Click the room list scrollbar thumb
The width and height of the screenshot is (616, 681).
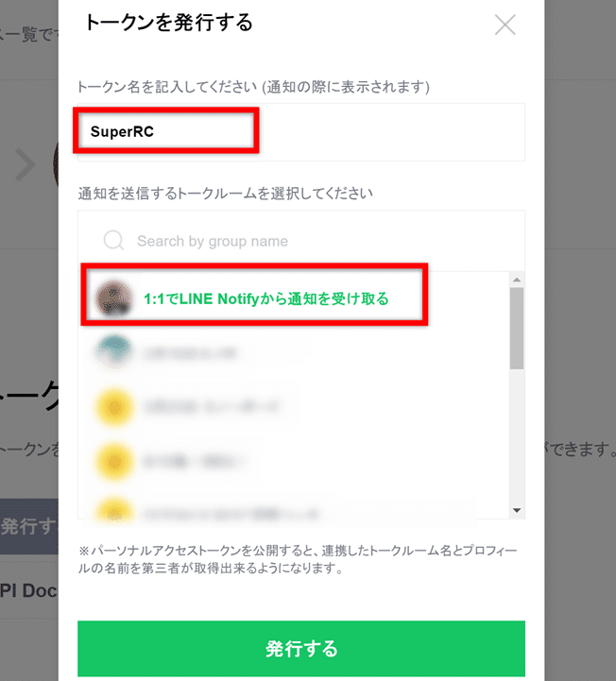517,329
